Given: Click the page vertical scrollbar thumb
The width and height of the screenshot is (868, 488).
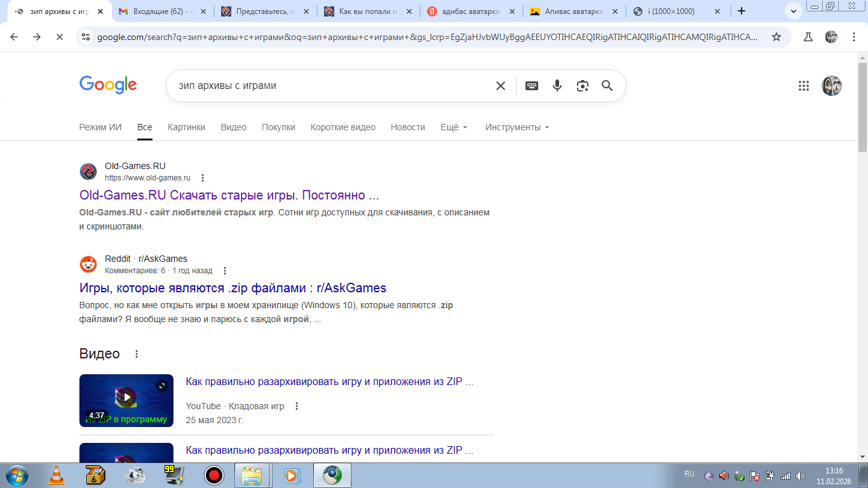Looking at the screenshot, I should point(862,107).
